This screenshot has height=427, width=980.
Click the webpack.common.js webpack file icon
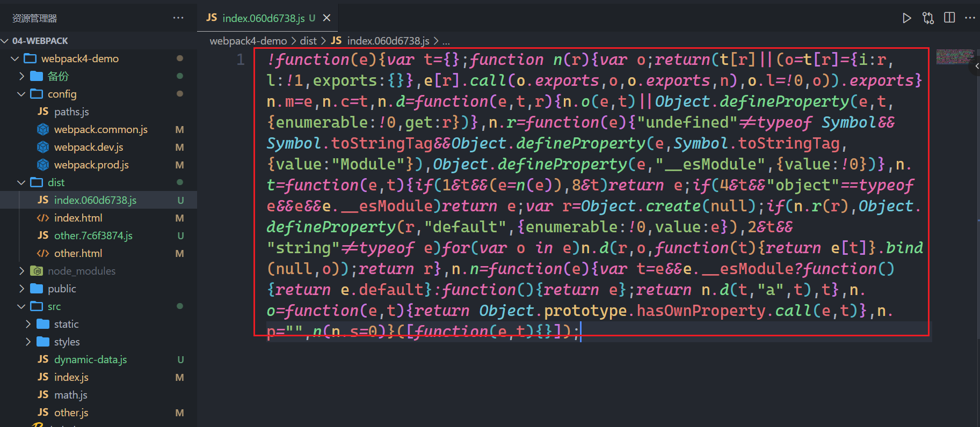click(x=43, y=129)
